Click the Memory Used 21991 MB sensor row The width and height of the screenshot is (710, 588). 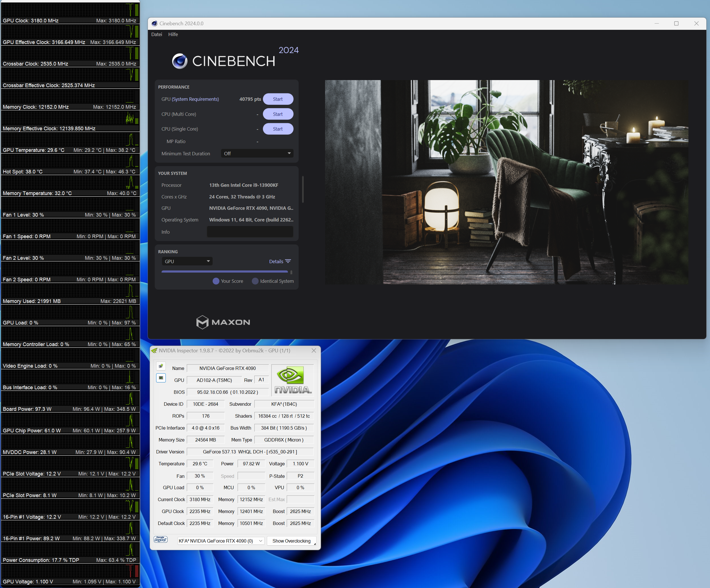point(70,294)
